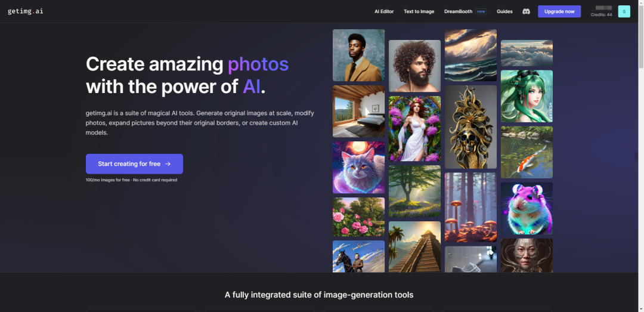View the golden skull sculpture image
The image size is (644, 312).
point(470,126)
